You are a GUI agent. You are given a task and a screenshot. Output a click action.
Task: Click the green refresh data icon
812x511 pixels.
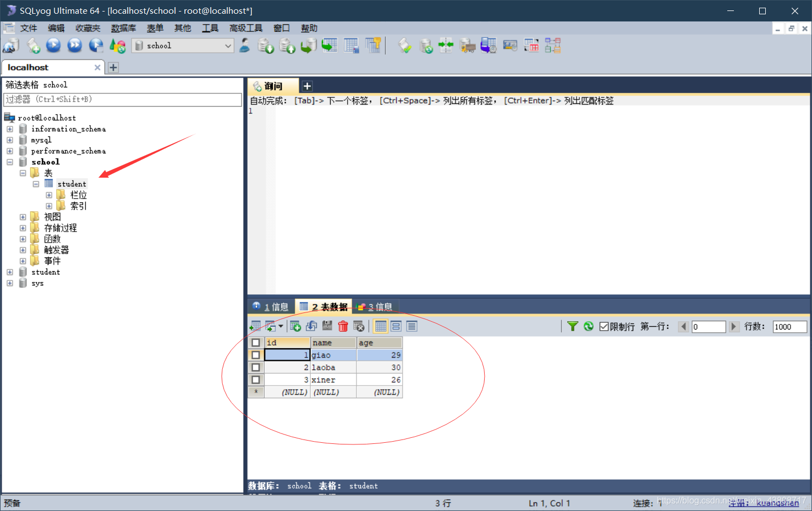click(x=589, y=326)
